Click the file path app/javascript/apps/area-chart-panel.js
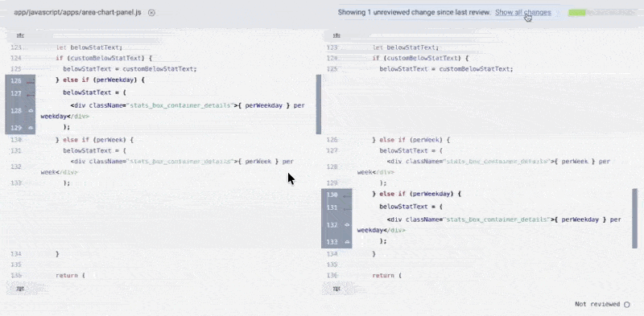Image resolution: width=644 pixels, height=316 pixels. pos(77,12)
